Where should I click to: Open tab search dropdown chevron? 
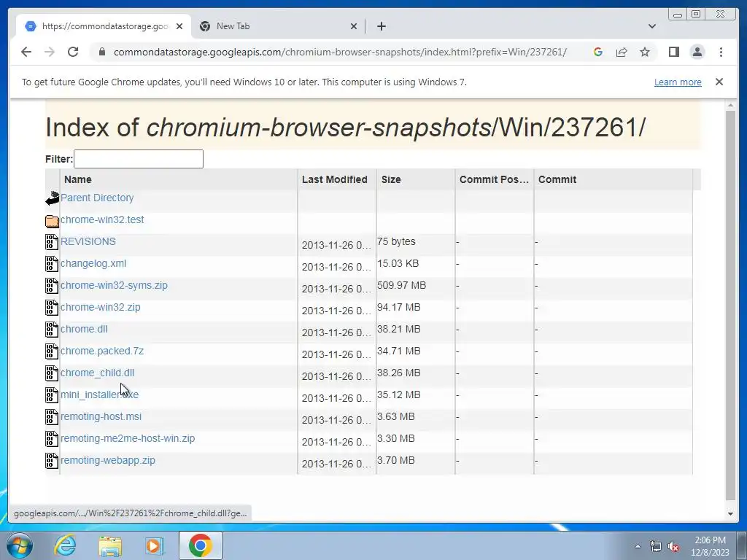coord(651,26)
